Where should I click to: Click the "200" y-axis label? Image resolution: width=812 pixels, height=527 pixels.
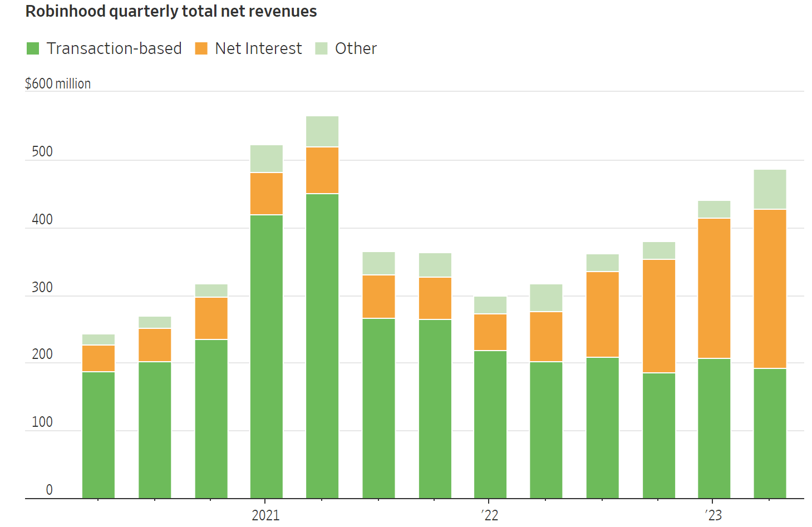point(42,354)
